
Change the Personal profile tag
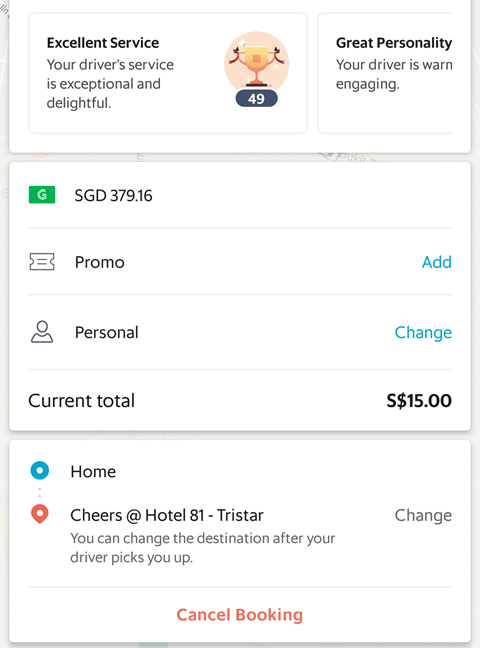[423, 332]
